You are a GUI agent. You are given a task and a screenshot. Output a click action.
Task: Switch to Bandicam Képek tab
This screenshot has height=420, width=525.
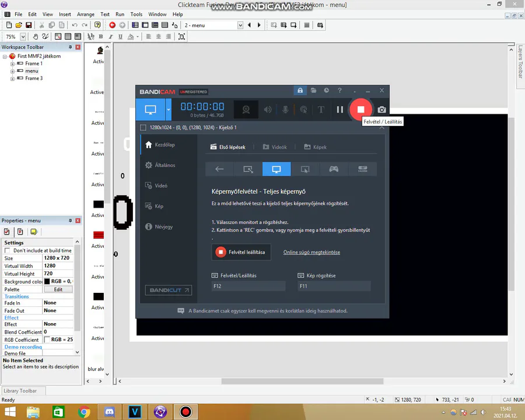point(315,147)
